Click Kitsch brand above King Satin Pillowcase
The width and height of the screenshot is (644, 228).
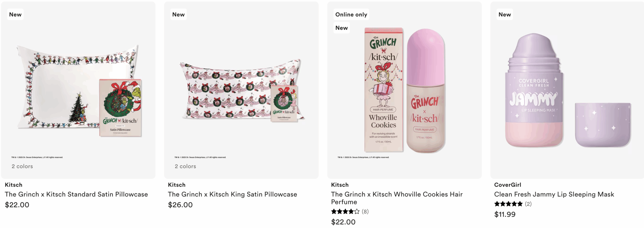[177, 185]
